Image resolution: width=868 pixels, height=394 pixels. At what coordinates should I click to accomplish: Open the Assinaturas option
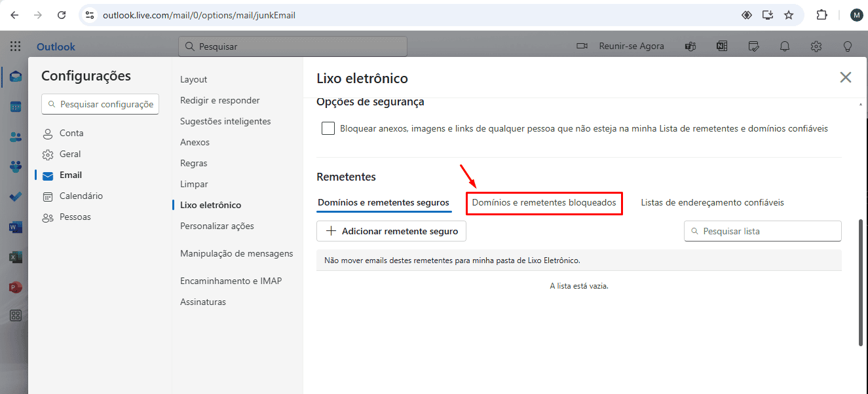click(203, 302)
